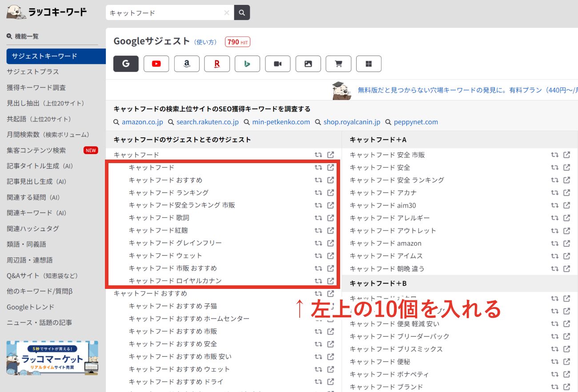Select the Google suggest source icon
This screenshot has height=392, width=578.
126,64
